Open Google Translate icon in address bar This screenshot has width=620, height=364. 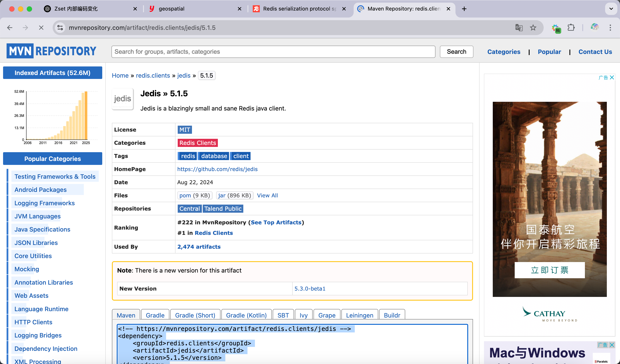[519, 28]
